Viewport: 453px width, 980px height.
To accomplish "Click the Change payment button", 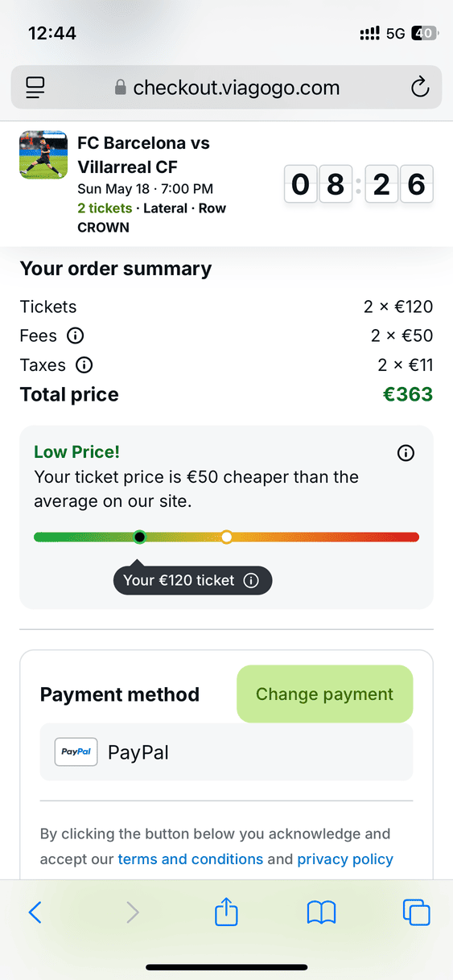I will pos(324,694).
